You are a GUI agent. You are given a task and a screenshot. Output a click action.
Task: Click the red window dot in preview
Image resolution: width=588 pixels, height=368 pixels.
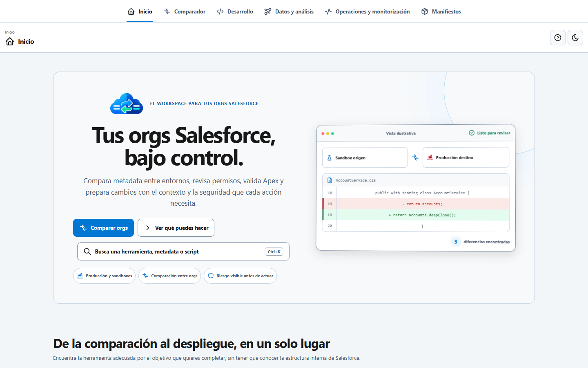pos(323,134)
